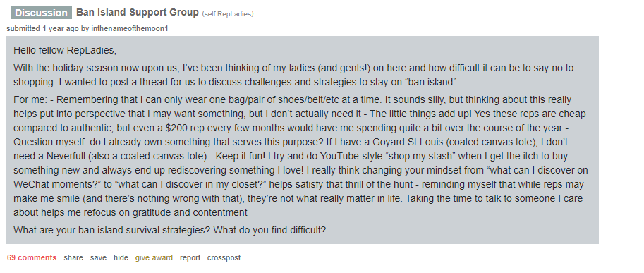Open the Ban Island Support Group title
This screenshot has width=644, height=273.
(137, 12)
